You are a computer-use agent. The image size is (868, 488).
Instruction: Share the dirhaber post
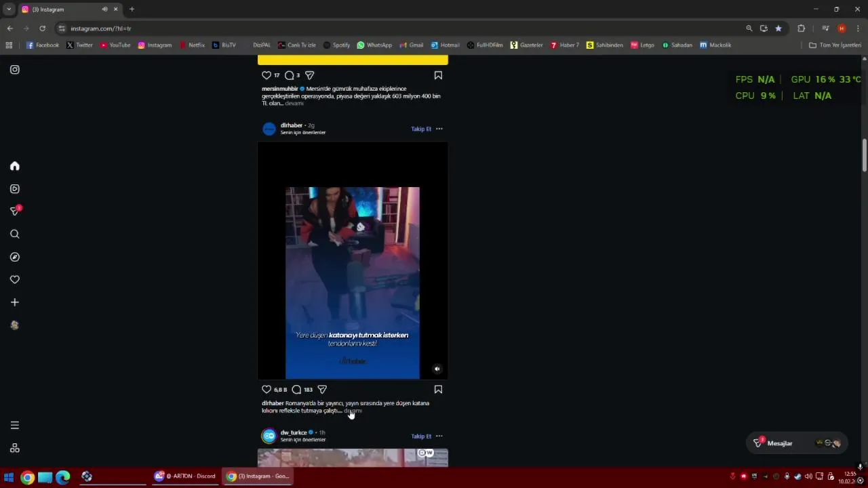[x=322, y=390]
